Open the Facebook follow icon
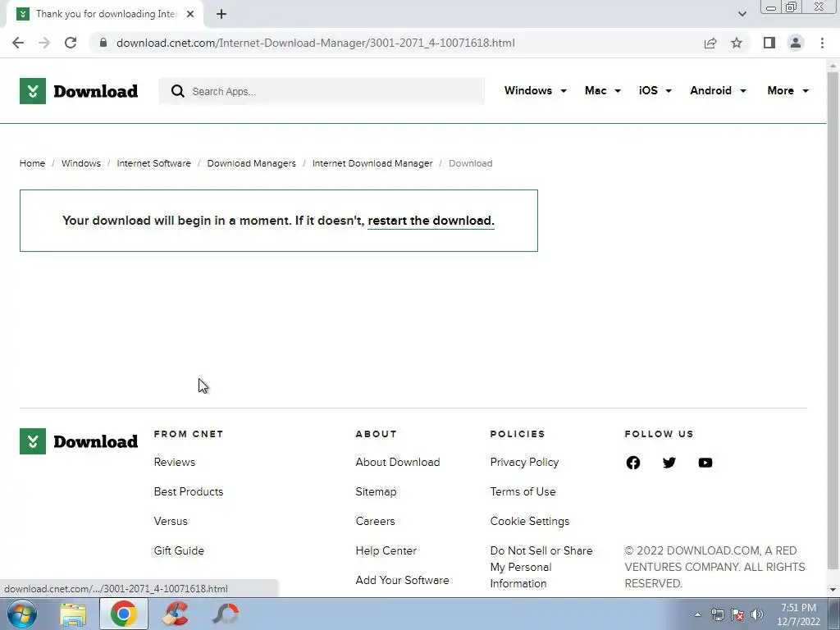The image size is (840, 630). pos(633,463)
